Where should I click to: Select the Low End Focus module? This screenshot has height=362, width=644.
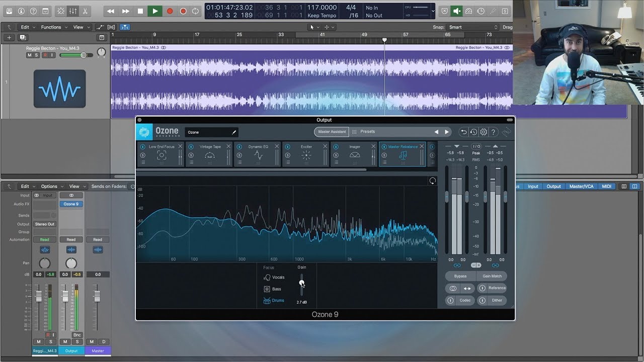[x=161, y=154]
